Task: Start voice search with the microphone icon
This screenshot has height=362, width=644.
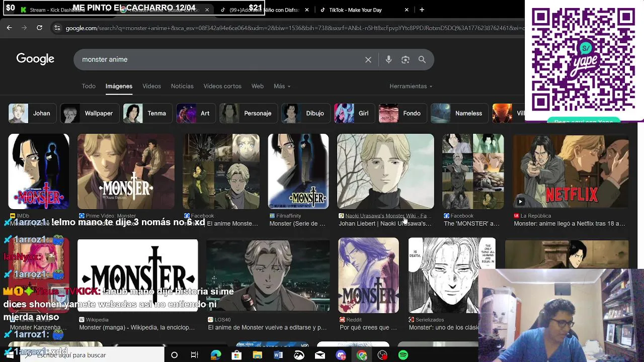Action: (388, 60)
